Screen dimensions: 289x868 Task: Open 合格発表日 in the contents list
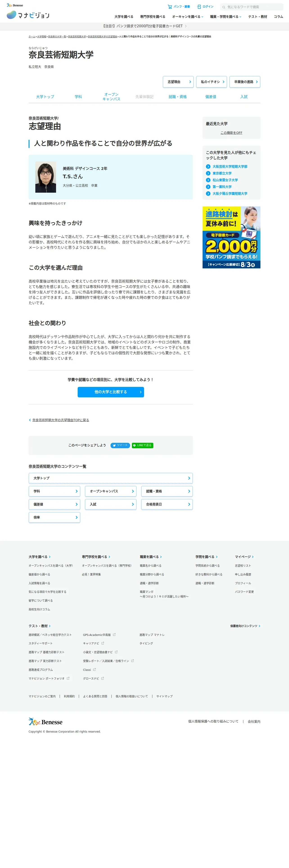pos(167,505)
